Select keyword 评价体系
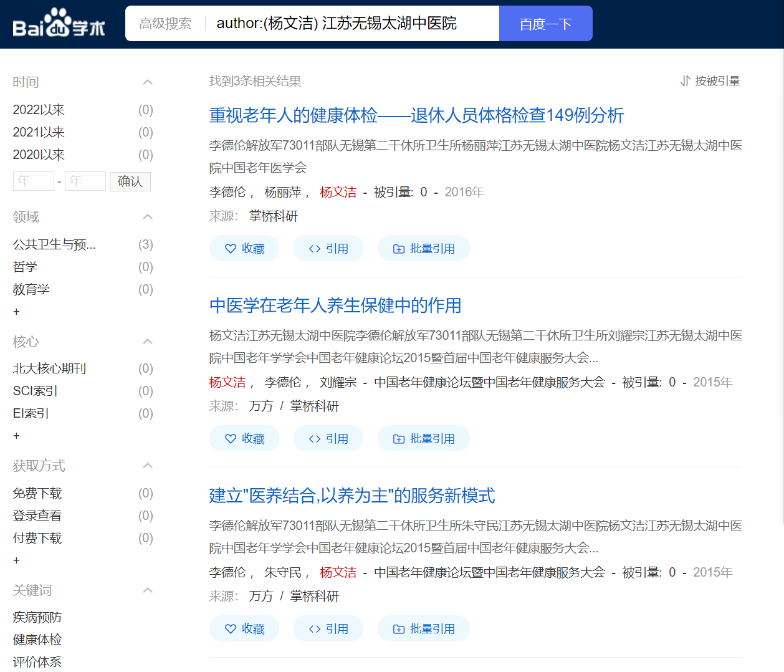 click(x=37, y=662)
